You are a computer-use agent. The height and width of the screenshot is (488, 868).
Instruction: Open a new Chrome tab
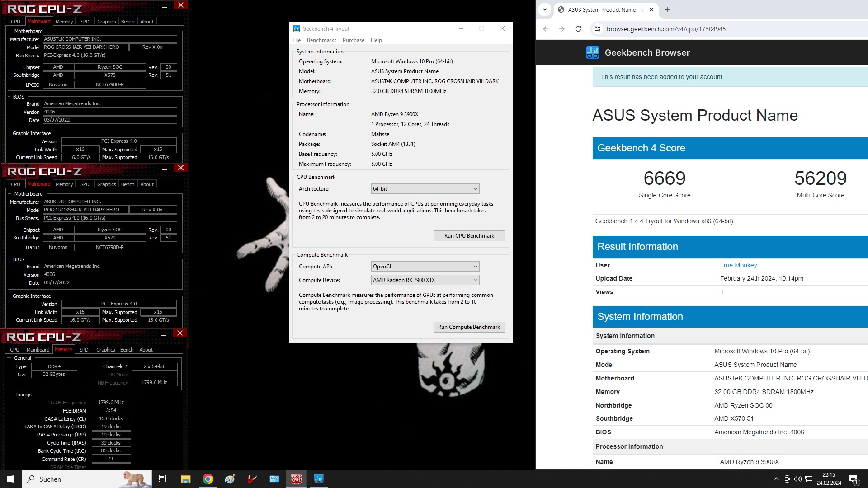(668, 9)
